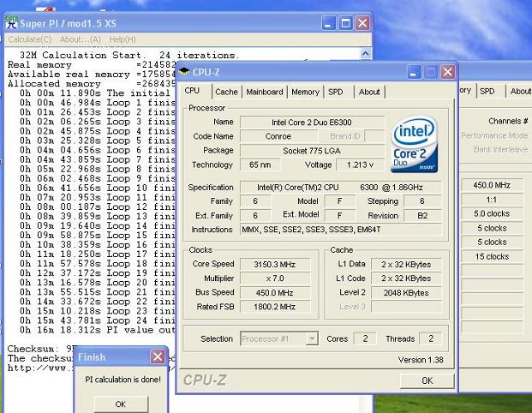The image size is (532, 413).
Task: Click Revision value B2
Action: point(422,215)
